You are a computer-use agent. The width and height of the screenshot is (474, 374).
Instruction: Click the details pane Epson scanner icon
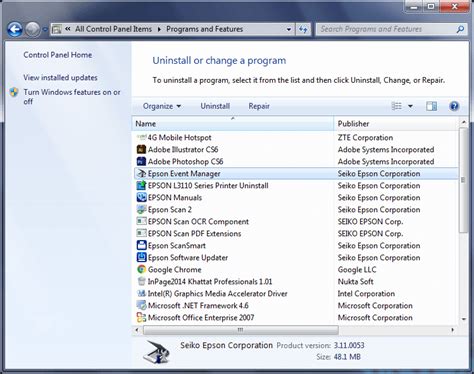click(x=156, y=352)
